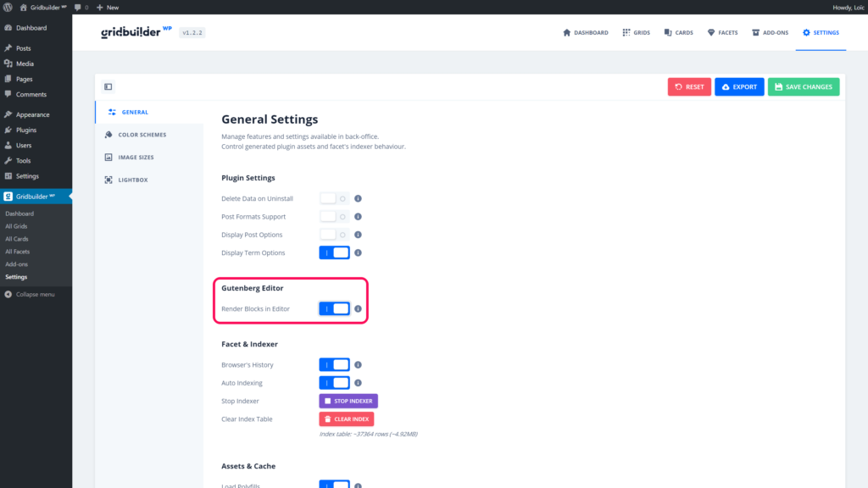Open the Tools menu
Screen dimensions: 868x488
click(36, 161)
